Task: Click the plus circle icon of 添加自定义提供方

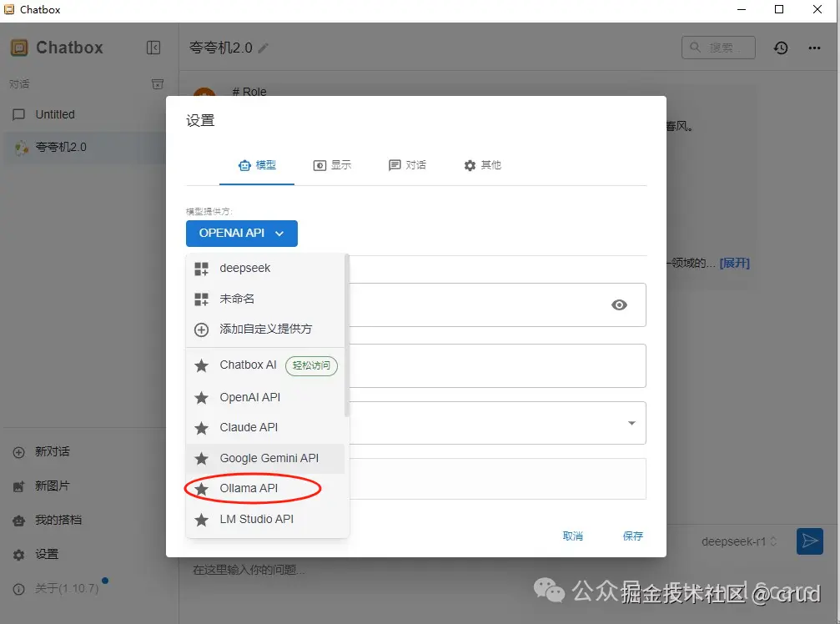Action: pyautogui.click(x=201, y=330)
